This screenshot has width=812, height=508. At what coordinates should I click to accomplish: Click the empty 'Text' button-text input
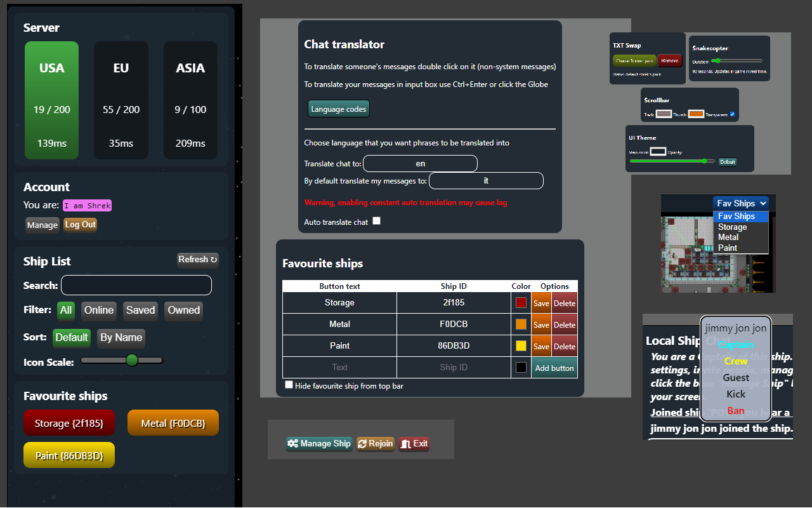point(339,368)
